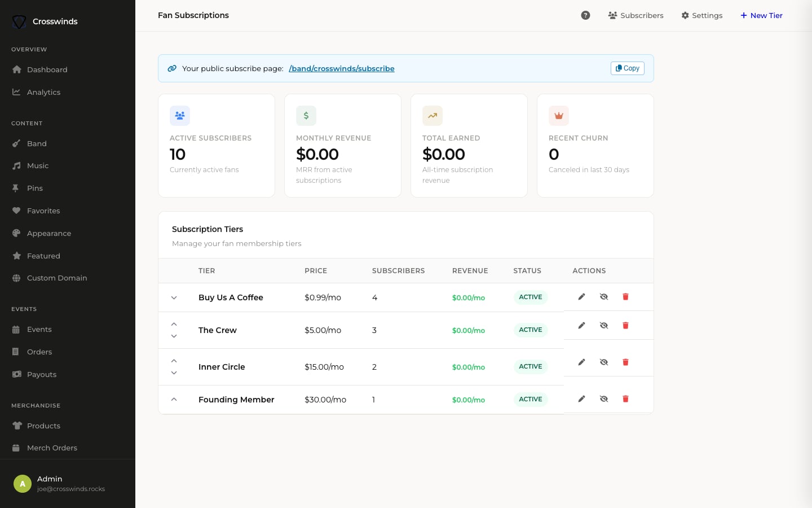
Task: Click the $0.99/mo price
Action: 323,297
